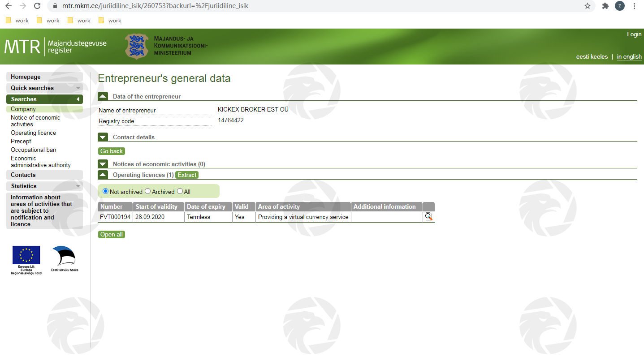This screenshot has width=644, height=361.
Task: Click Providing a virtual currency service cell
Action: [303, 217]
